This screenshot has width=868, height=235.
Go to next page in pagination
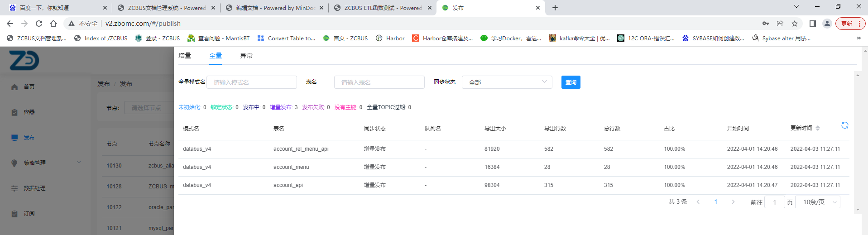tap(733, 202)
